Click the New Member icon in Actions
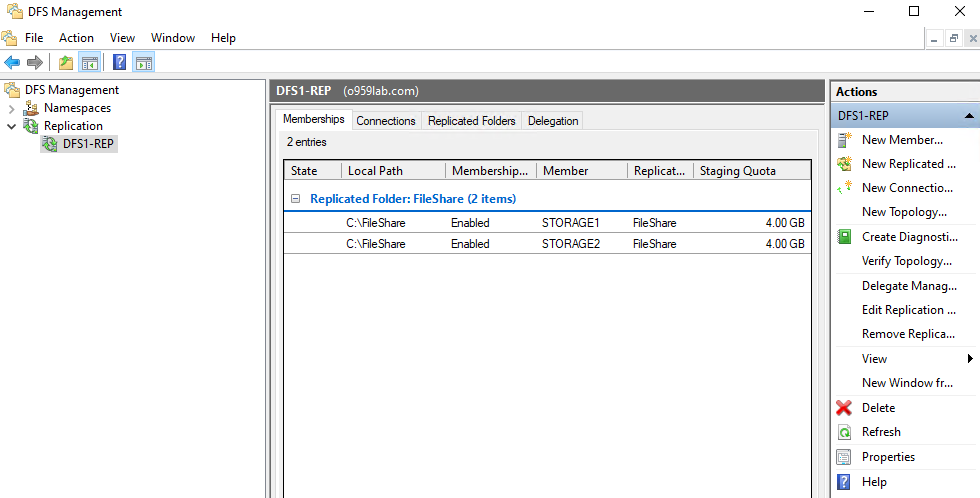Viewport: 980px width, 498px height. tap(844, 140)
